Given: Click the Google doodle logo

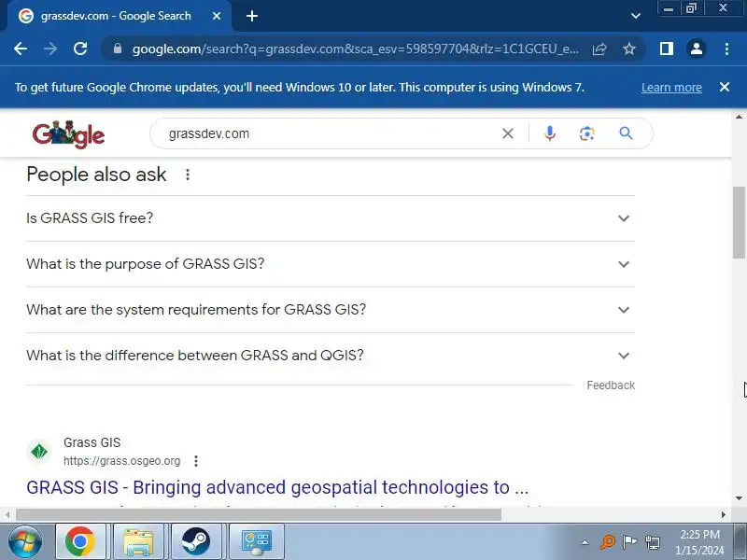Looking at the screenshot, I should point(68,134).
